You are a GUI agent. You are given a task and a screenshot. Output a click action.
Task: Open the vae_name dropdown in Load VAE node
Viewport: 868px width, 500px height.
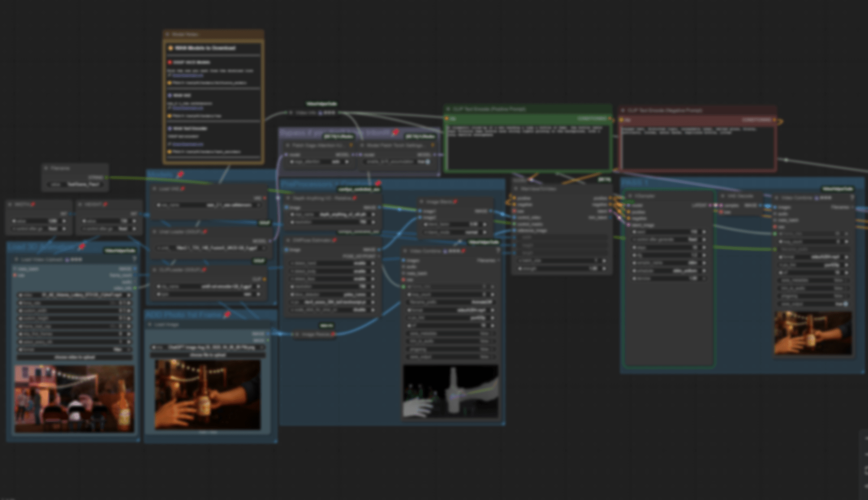click(208, 205)
